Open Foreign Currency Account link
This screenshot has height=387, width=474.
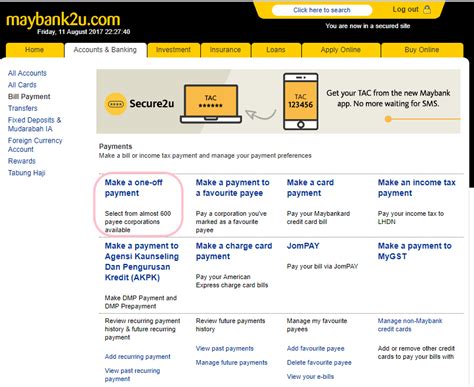pyautogui.click(x=35, y=145)
